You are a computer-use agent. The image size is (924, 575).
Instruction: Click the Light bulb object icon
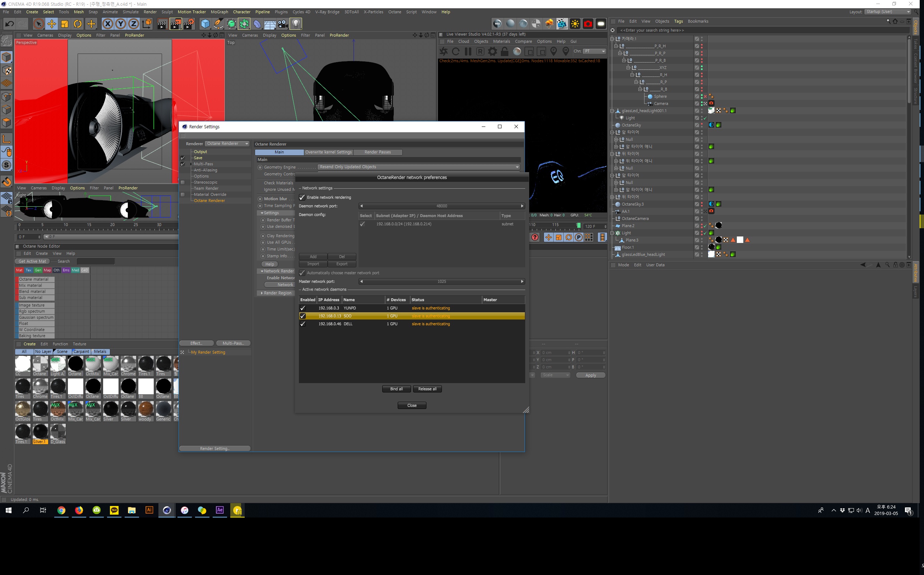(296, 24)
